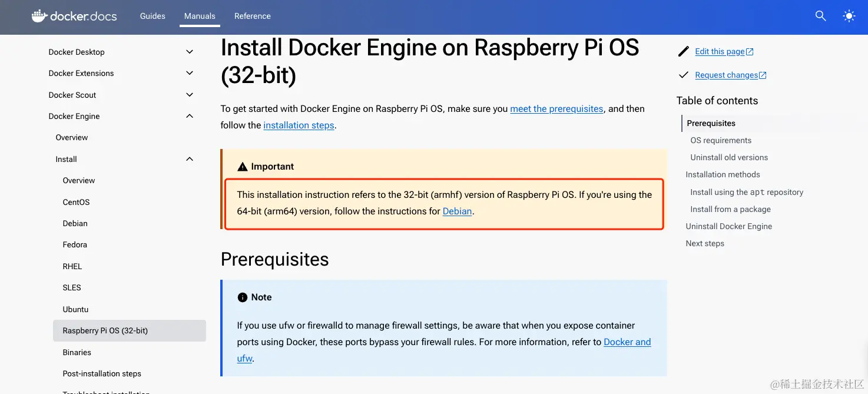Open the Debian link in Important notice
Viewport: 868px width, 394px height.
pos(457,211)
